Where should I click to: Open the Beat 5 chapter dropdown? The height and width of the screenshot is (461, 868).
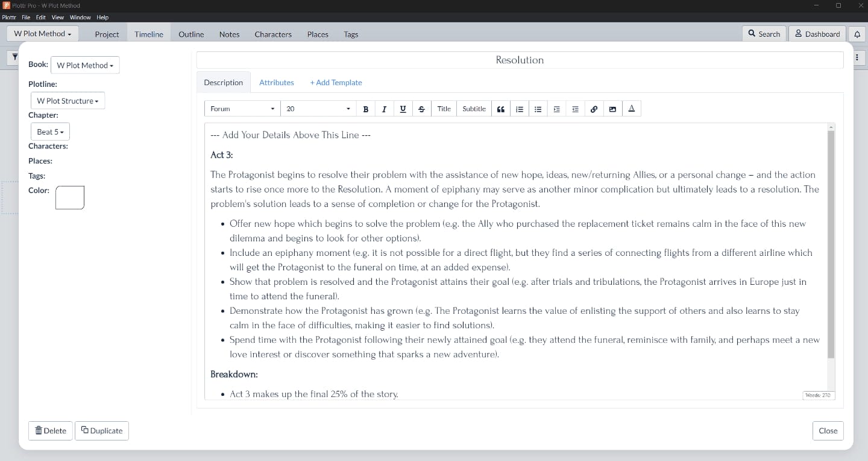[50, 132]
